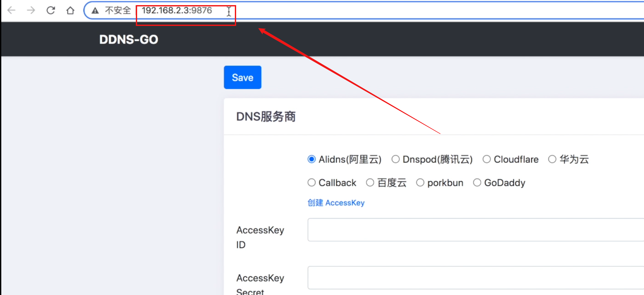Click the DDNS-GO header title
Viewport: 644px width, 295px height.
[128, 39]
